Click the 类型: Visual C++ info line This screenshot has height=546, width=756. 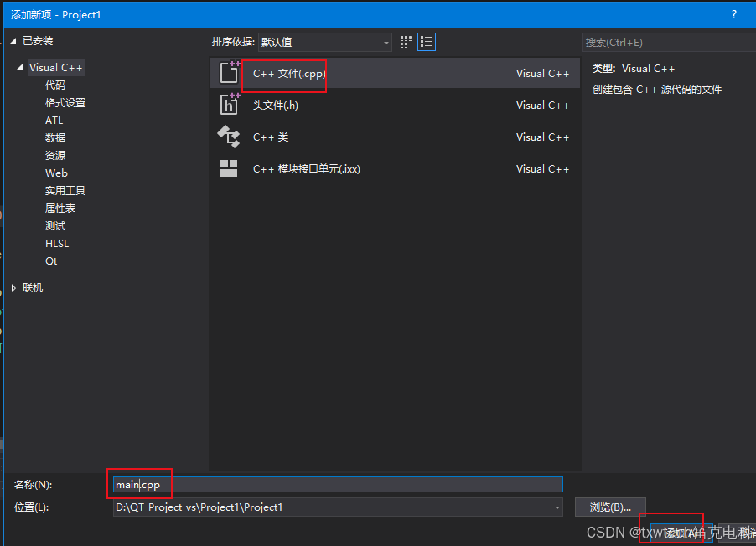click(633, 69)
